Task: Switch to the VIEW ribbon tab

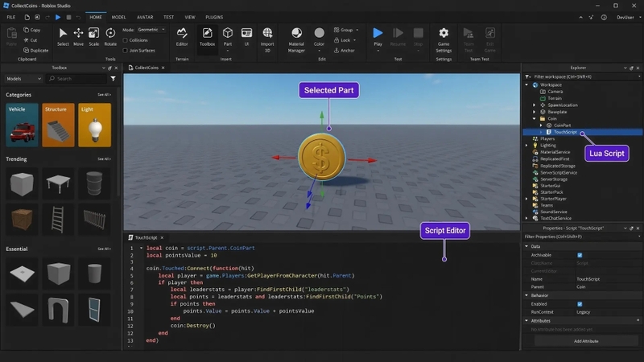Action: 190,17
